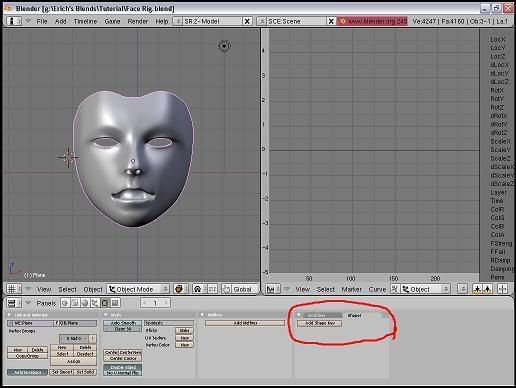Click the F fake user button beside ME:Plane

coord(57,323)
